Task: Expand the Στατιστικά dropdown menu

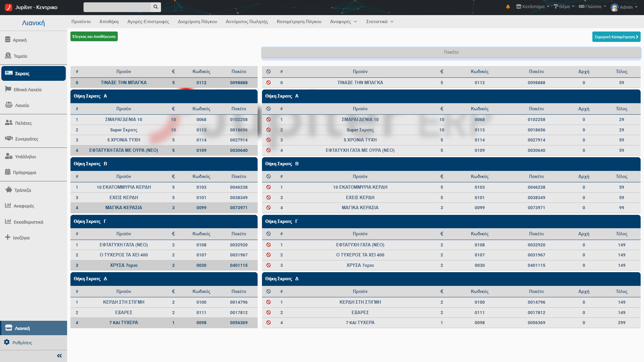Action: click(x=380, y=21)
